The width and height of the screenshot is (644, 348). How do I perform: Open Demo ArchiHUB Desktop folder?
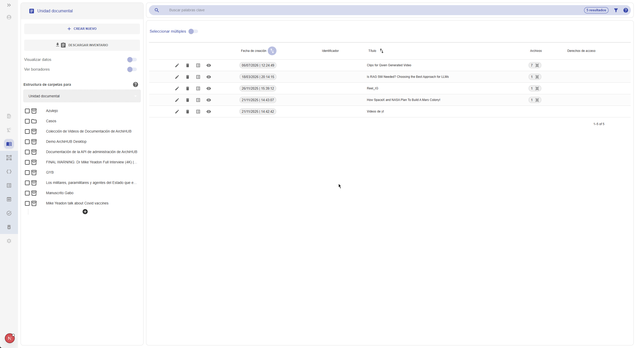(66, 142)
